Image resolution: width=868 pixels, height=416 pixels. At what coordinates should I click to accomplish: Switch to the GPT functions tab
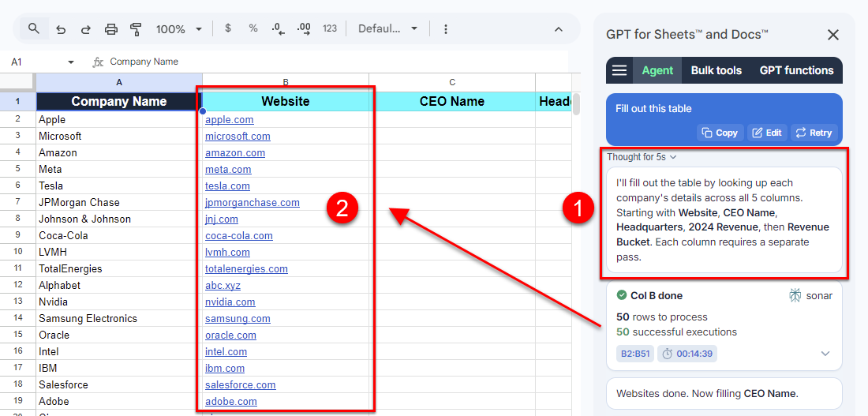pos(796,70)
